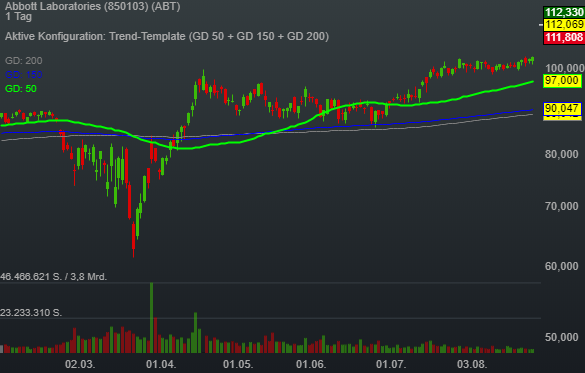Click the Abbott Laboratories (850103) (ABT) title
Viewport: 585px width, 373px height.
click(93, 6)
